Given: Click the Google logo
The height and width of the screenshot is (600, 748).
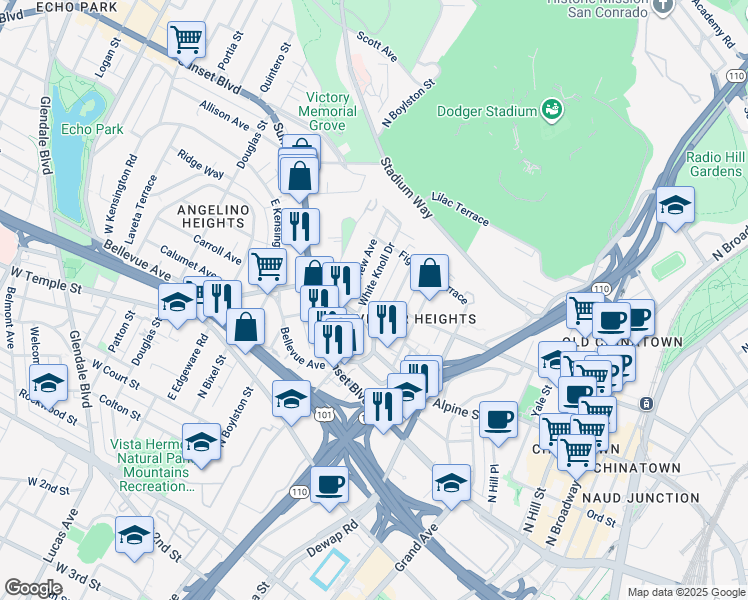Looking at the screenshot, I should coord(33,587).
